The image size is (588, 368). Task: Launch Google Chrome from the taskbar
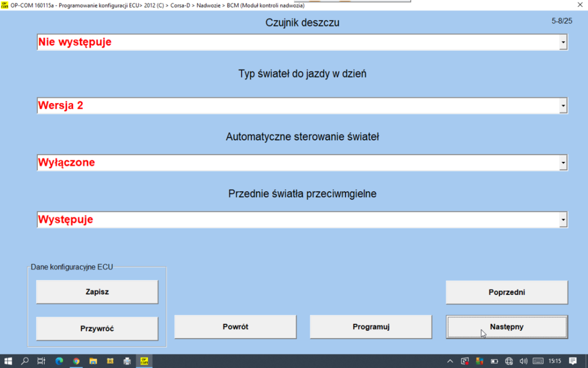click(x=77, y=360)
